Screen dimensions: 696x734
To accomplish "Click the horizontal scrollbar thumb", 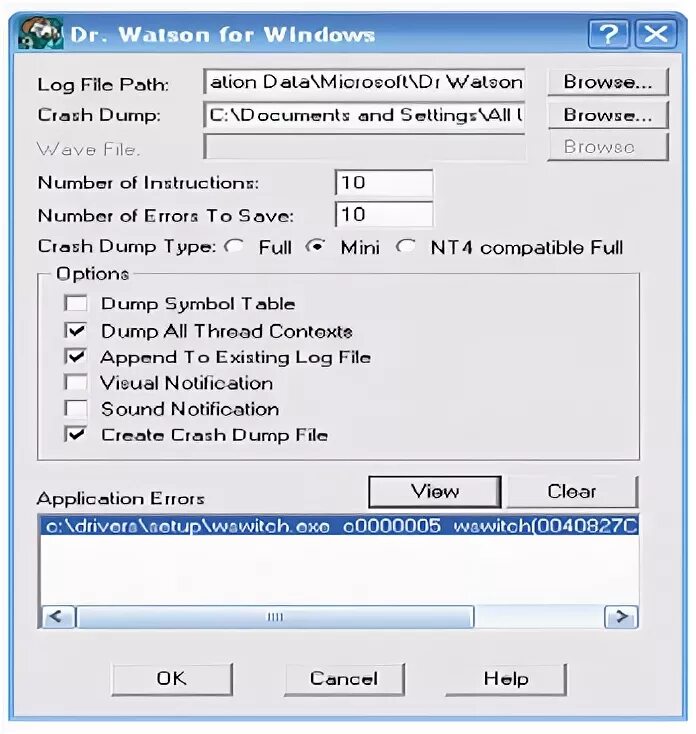I will point(275,617).
